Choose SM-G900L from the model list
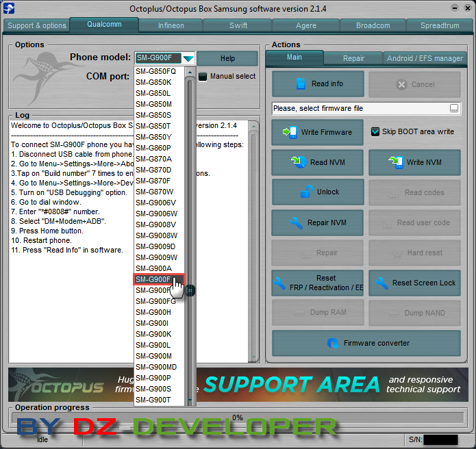476x449 pixels. coord(159,345)
